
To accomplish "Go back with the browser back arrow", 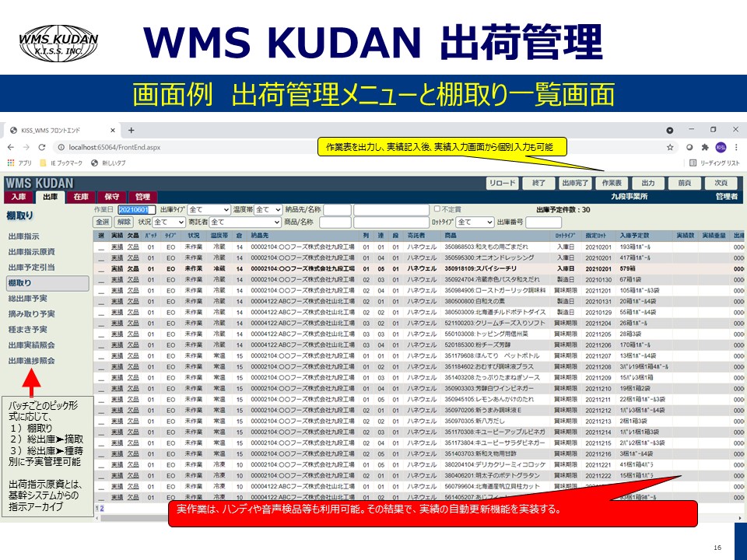I will point(11,147).
